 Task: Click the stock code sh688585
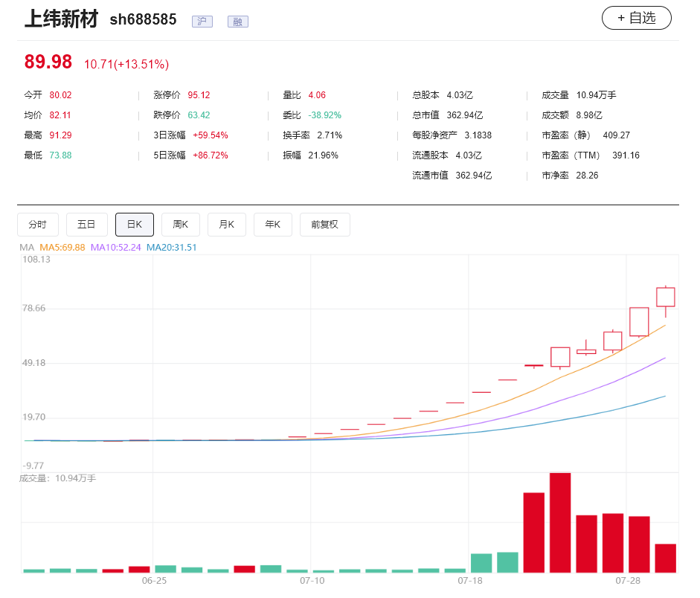click(144, 19)
